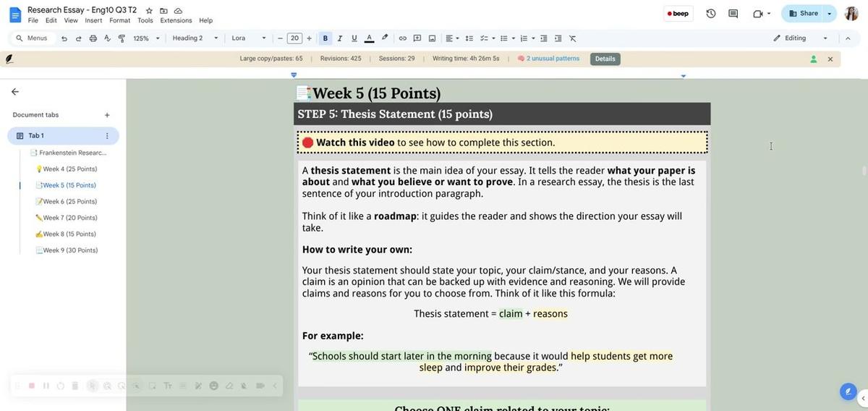Open the Editing mode dropdown
Viewport: 868px width, 411px height.
click(x=800, y=38)
